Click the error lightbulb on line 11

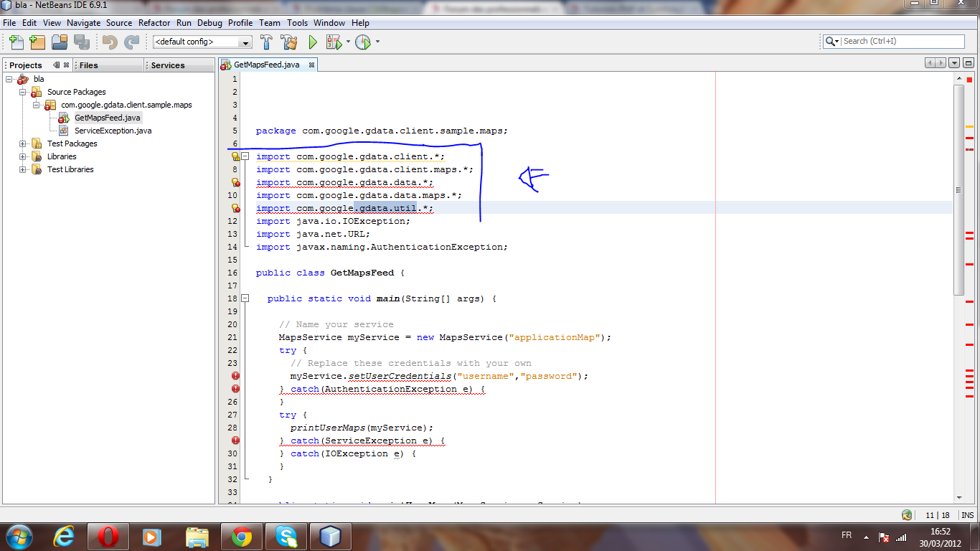tap(235, 208)
